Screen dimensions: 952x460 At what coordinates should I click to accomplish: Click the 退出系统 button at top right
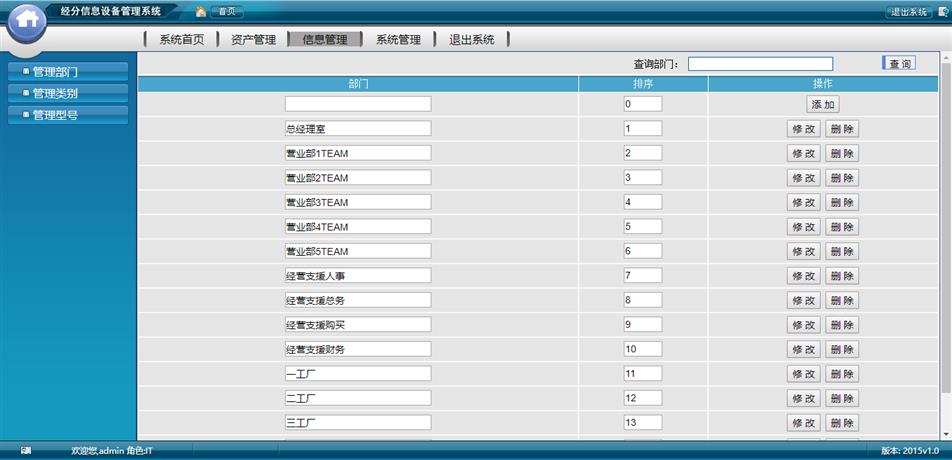pyautogui.click(x=909, y=12)
